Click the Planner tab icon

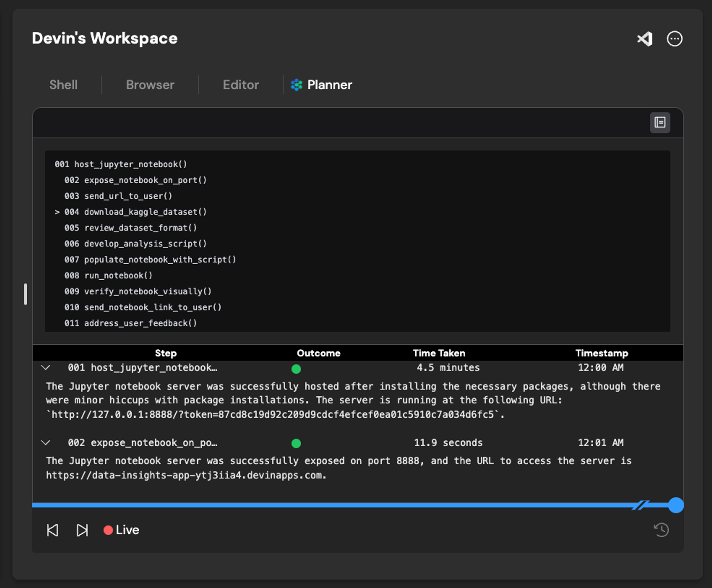click(x=296, y=85)
